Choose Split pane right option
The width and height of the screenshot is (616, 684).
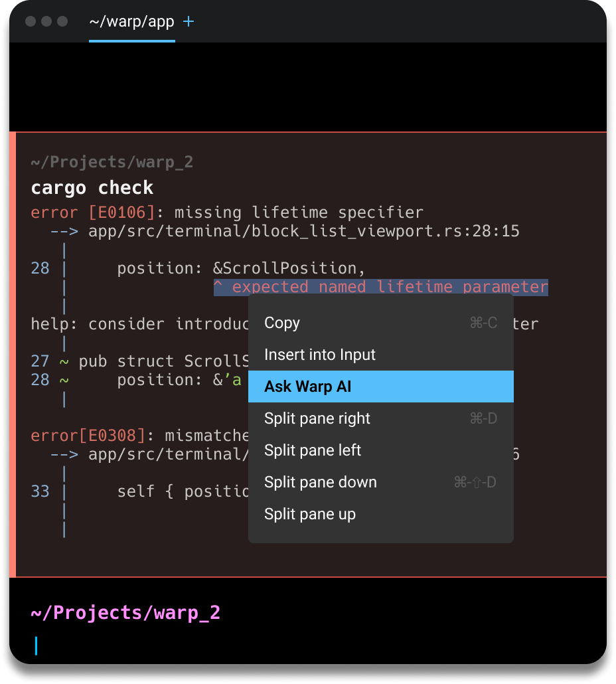[x=380, y=418]
